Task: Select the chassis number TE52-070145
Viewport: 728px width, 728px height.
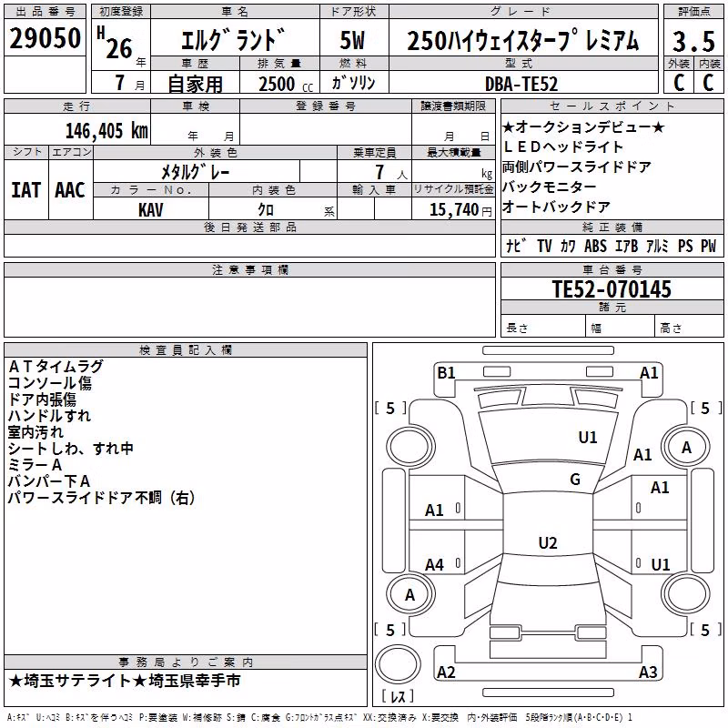Action: (612, 289)
